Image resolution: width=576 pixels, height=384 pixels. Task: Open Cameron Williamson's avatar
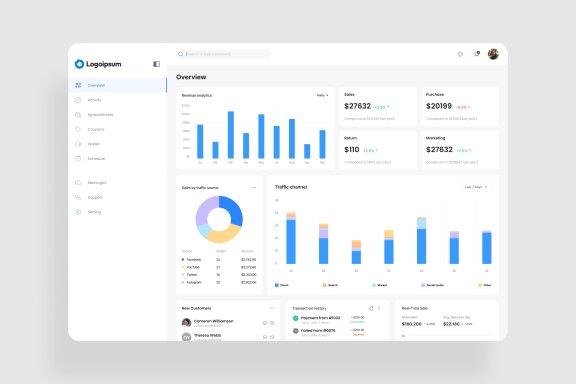(x=187, y=323)
